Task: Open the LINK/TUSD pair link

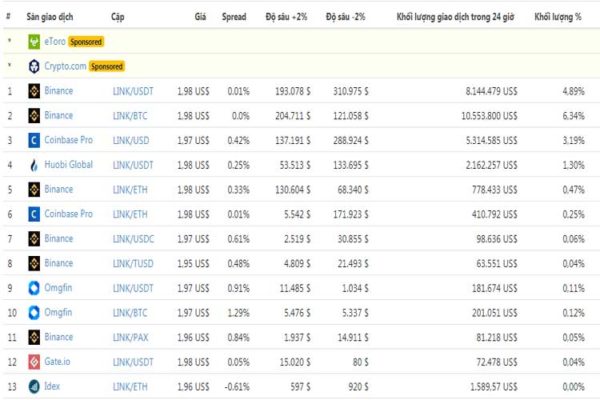Action: (x=133, y=263)
